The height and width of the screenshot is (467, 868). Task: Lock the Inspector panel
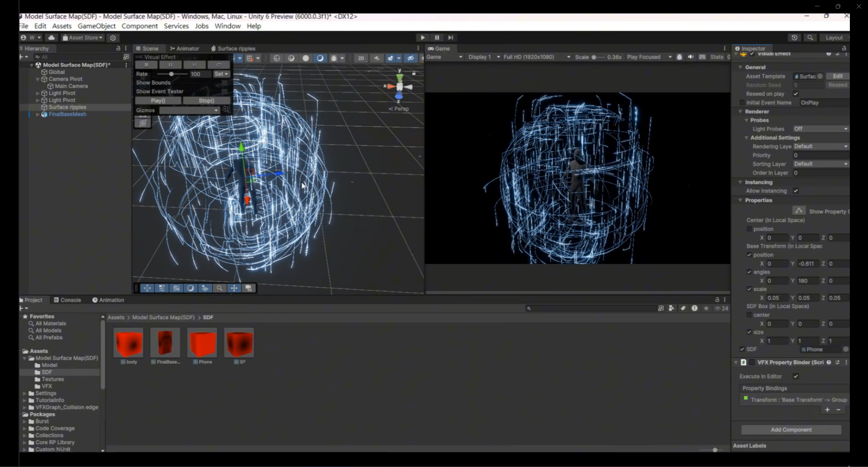(x=844, y=48)
